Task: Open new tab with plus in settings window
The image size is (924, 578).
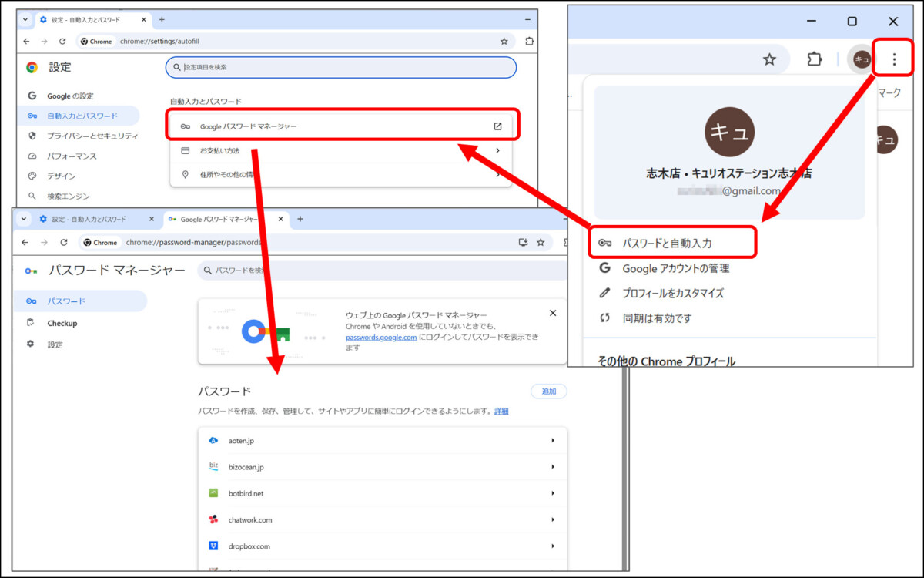Action: coord(162,20)
